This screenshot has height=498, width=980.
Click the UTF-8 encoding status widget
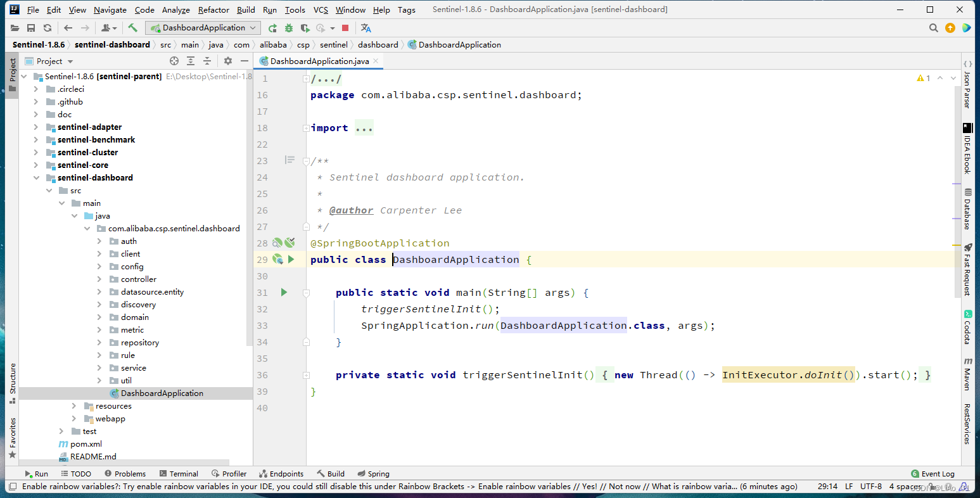pyautogui.click(x=871, y=487)
